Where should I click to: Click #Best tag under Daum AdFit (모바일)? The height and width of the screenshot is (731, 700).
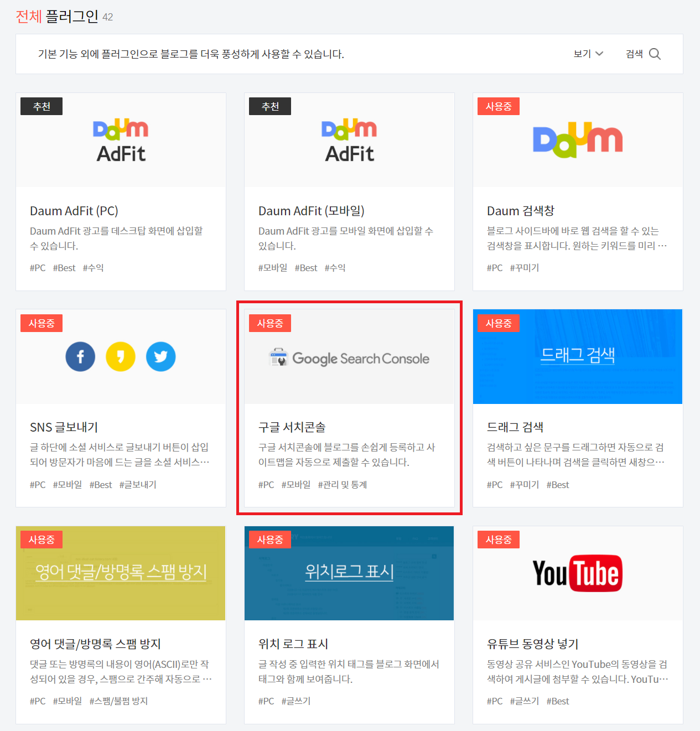[x=306, y=268]
